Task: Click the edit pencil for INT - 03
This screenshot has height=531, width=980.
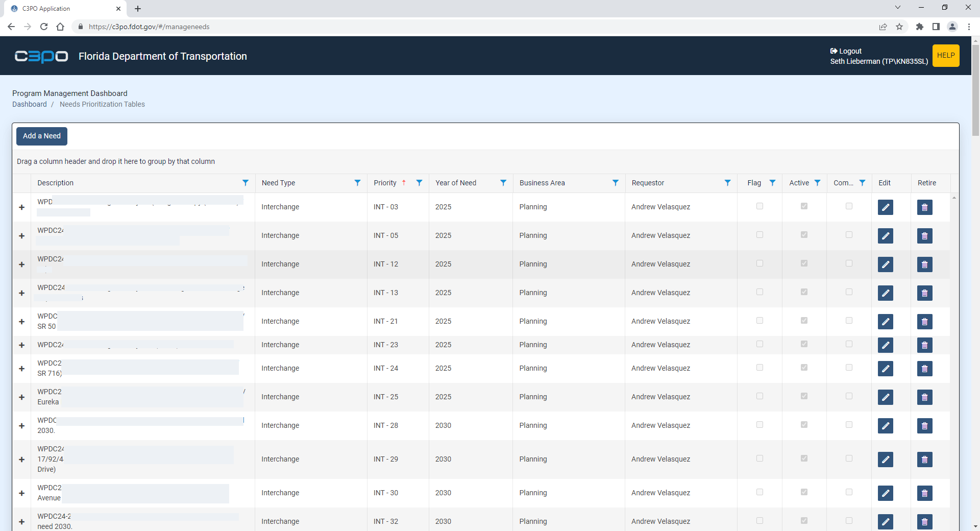Action: pos(885,207)
